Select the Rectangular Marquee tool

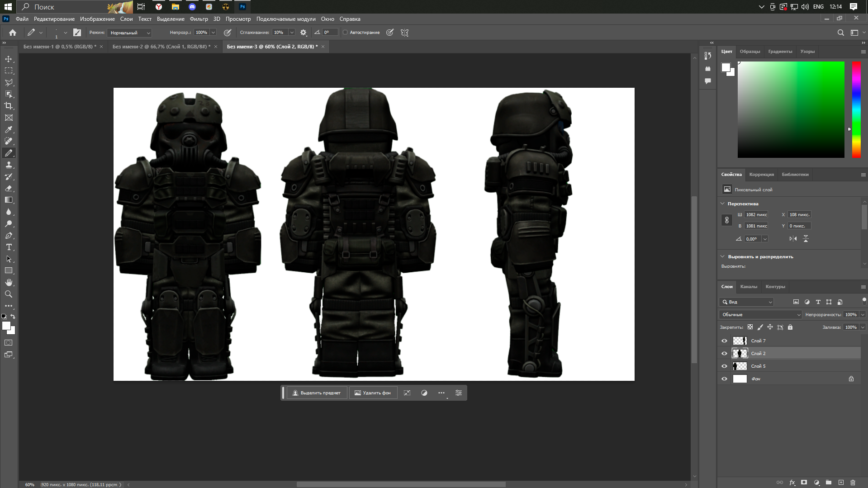(x=9, y=71)
